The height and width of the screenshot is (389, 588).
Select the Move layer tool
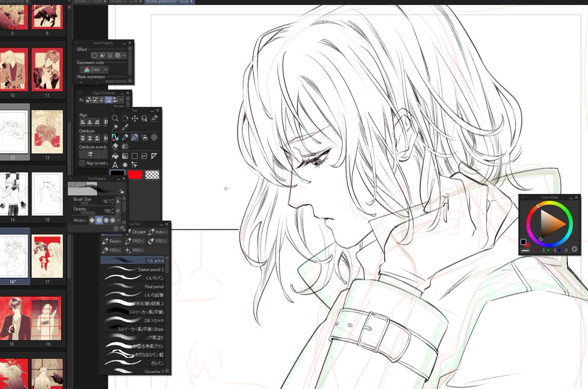(x=135, y=118)
